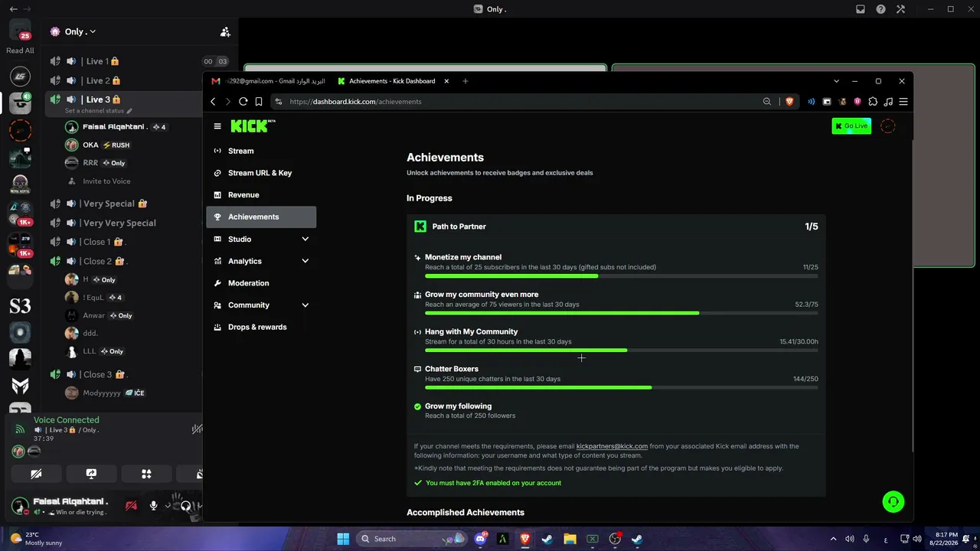Click the green Go Live button
This screenshot has width=980, height=551.
(x=851, y=126)
